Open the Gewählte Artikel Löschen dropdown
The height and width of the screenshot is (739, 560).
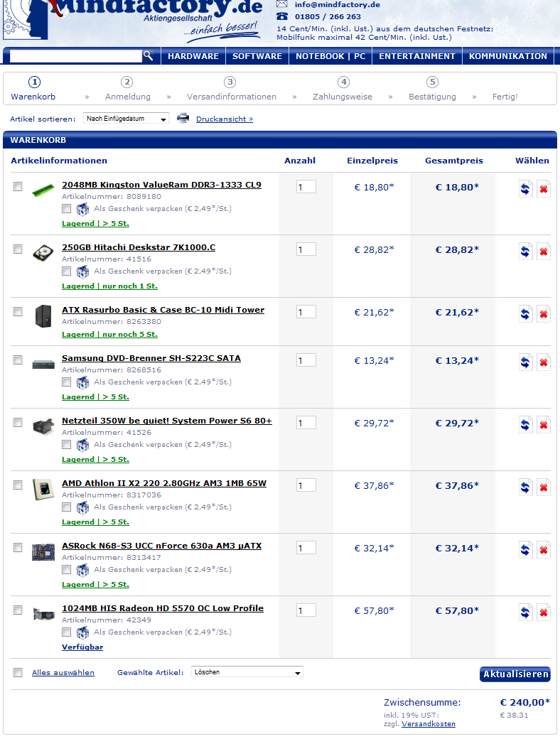pyautogui.click(x=247, y=672)
